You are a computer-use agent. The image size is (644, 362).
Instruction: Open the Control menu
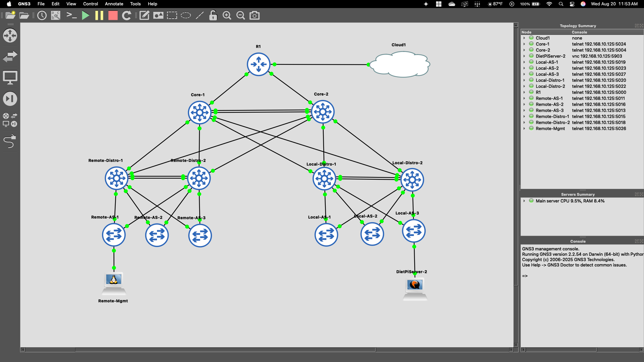[x=91, y=4]
